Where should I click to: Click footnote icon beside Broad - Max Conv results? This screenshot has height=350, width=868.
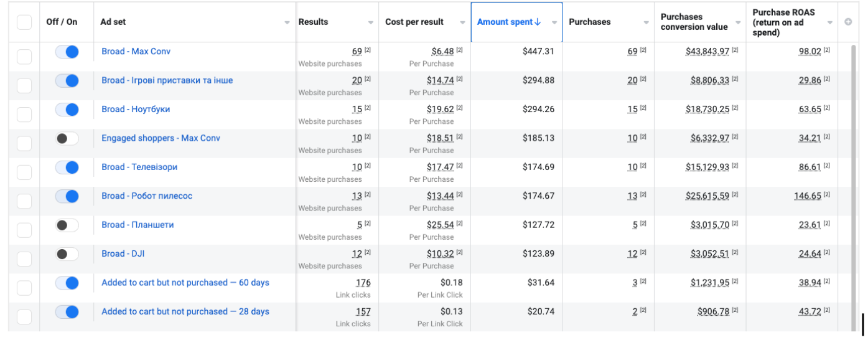pyautogui.click(x=367, y=50)
